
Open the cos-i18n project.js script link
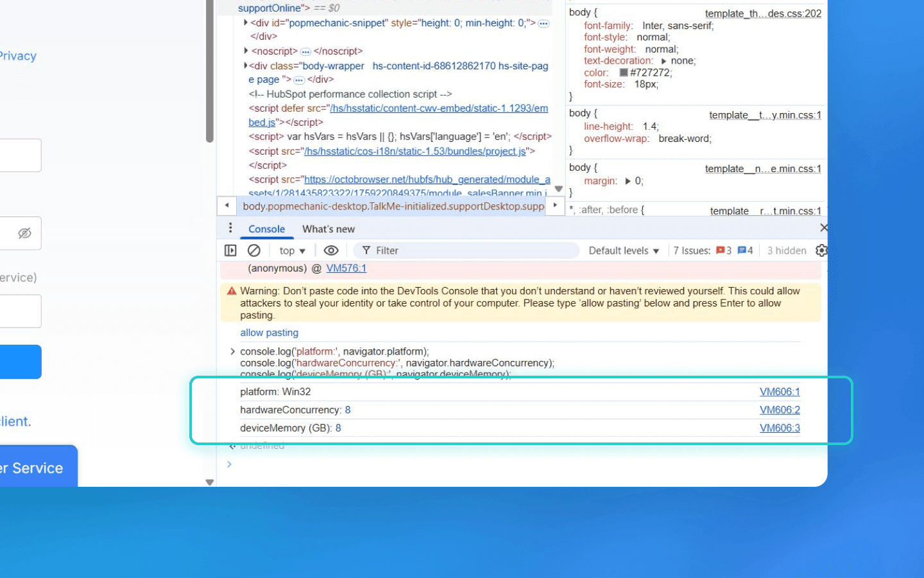pyautogui.click(x=415, y=151)
